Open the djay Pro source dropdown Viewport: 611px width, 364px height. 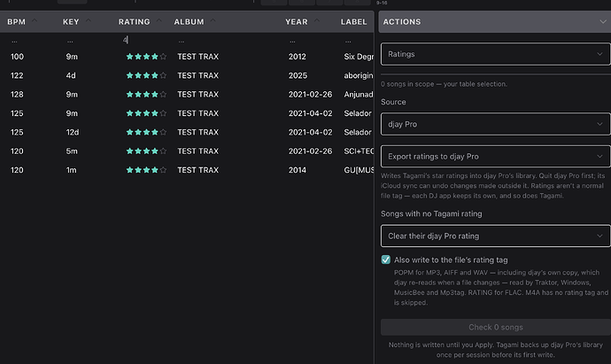tap(495, 124)
